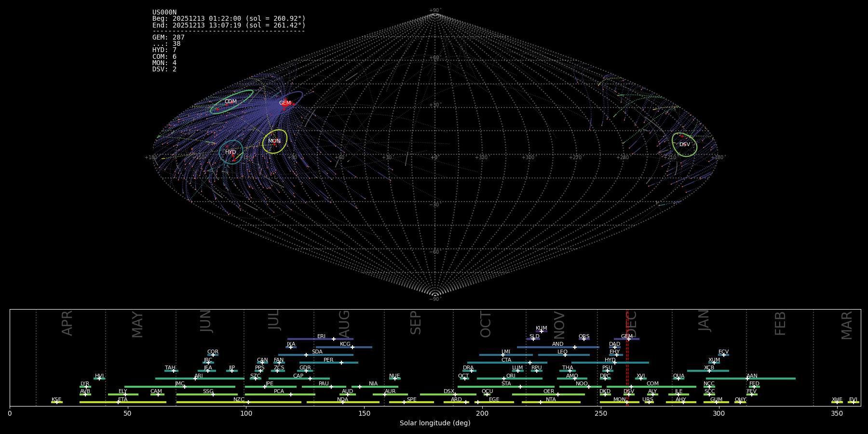The width and height of the screenshot is (868, 434).
Task: Click the APR month label in timeline
Action: pos(68,324)
